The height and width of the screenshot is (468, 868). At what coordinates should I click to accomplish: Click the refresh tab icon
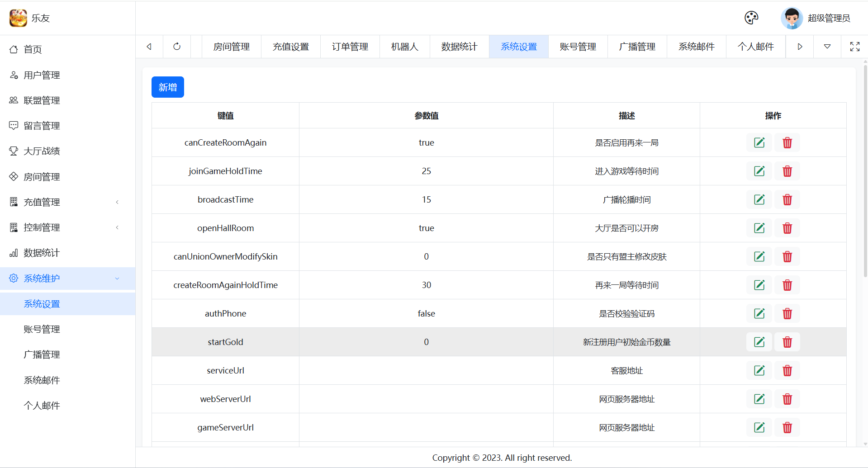click(177, 47)
